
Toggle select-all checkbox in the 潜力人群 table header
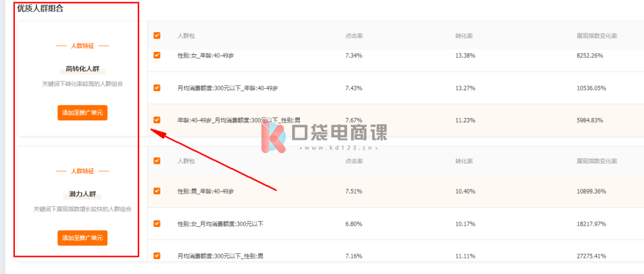tap(157, 161)
